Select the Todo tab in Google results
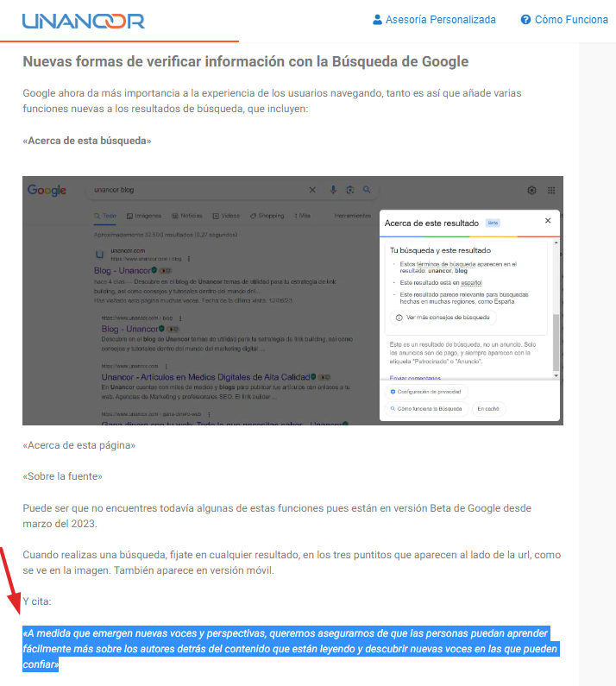616x686 pixels. (105, 216)
